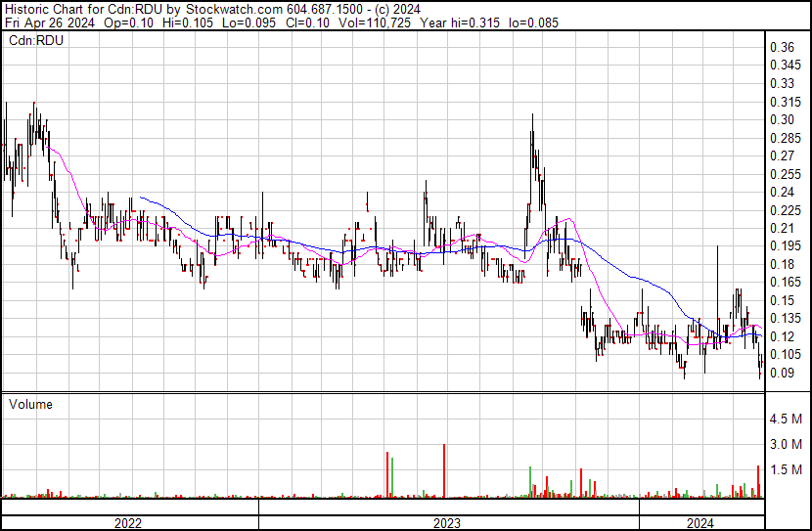Screen dimensions: 812x531
Task: Click the 0.30 price axis label
Action: tap(782, 119)
